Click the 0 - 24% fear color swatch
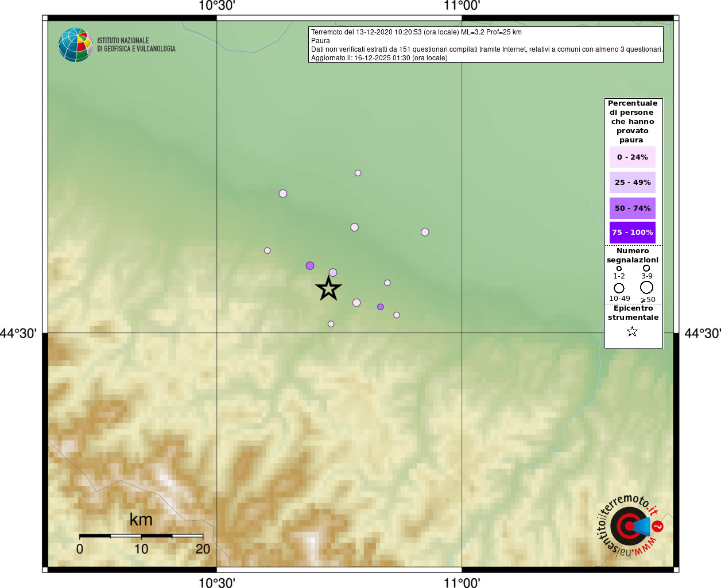 coord(633,157)
